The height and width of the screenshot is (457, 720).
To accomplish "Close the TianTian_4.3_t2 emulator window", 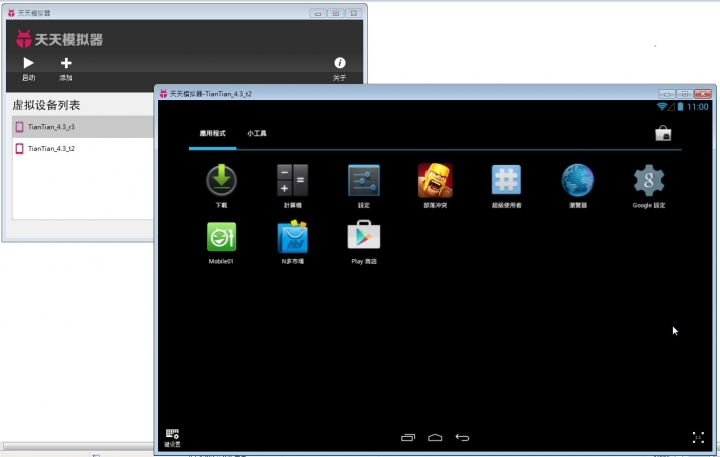I will (703, 94).
